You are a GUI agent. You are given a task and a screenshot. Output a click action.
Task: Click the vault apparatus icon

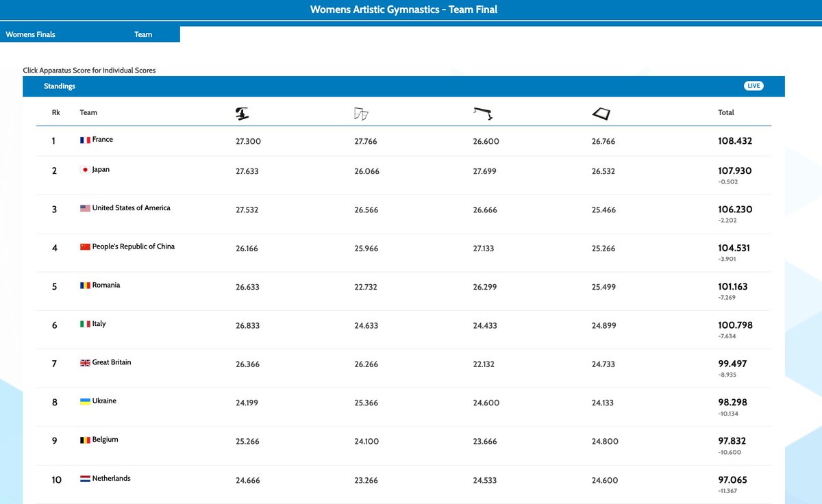pos(242,112)
